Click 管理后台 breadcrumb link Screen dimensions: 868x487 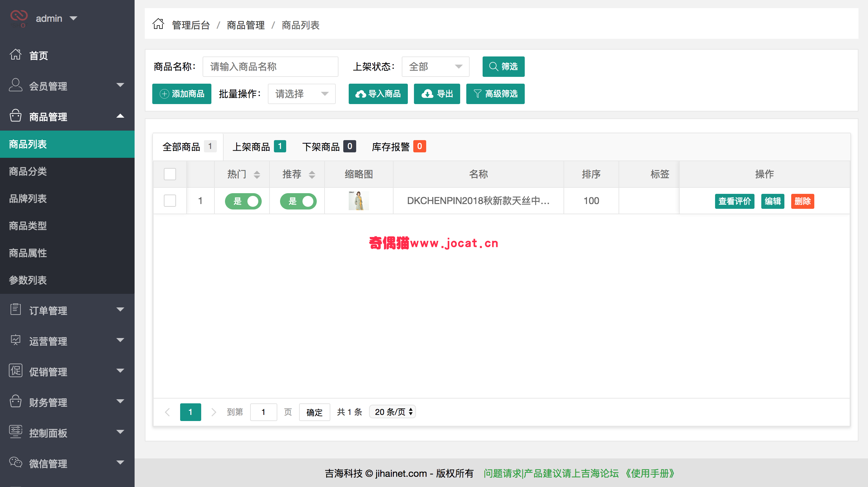click(x=191, y=25)
